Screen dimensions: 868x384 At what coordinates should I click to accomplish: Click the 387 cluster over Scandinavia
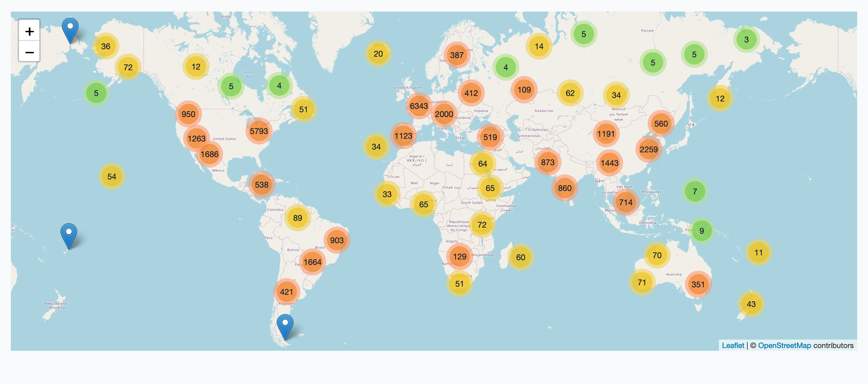(x=457, y=55)
